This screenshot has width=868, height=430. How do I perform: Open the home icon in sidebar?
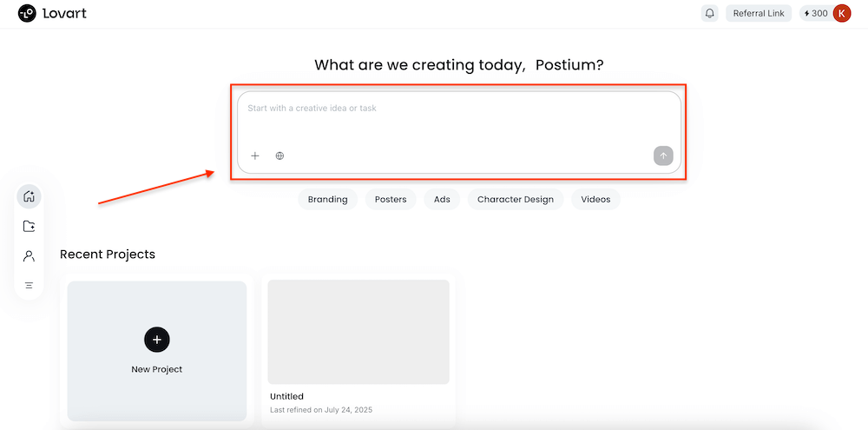point(29,196)
